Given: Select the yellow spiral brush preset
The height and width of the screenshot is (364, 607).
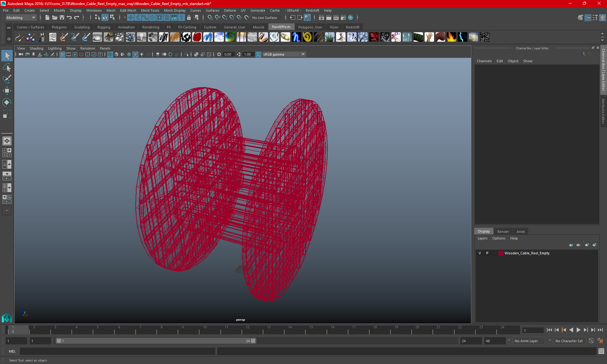Looking at the screenshot, I should coord(308,37).
